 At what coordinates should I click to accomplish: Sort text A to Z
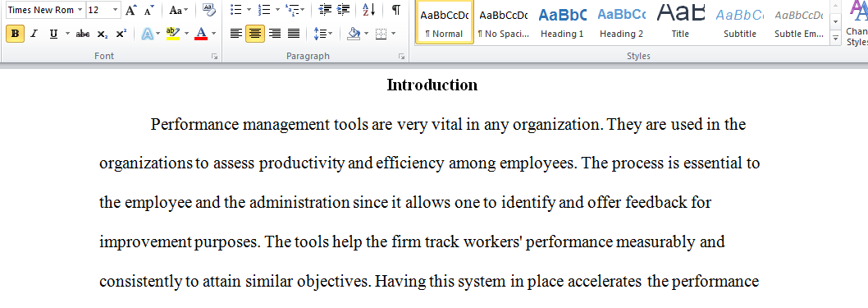click(368, 10)
